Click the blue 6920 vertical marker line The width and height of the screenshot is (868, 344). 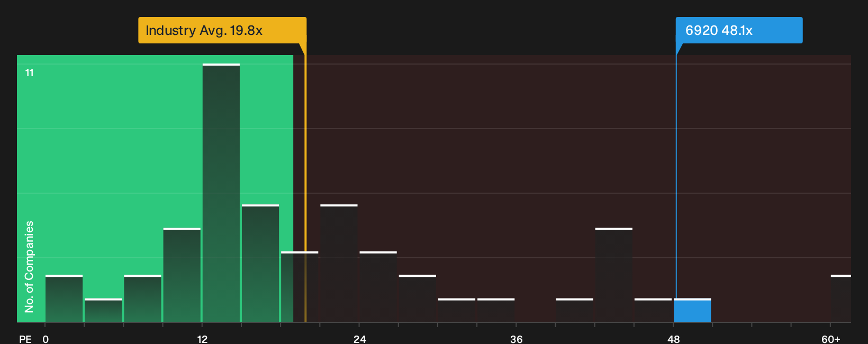click(x=676, y=177)
